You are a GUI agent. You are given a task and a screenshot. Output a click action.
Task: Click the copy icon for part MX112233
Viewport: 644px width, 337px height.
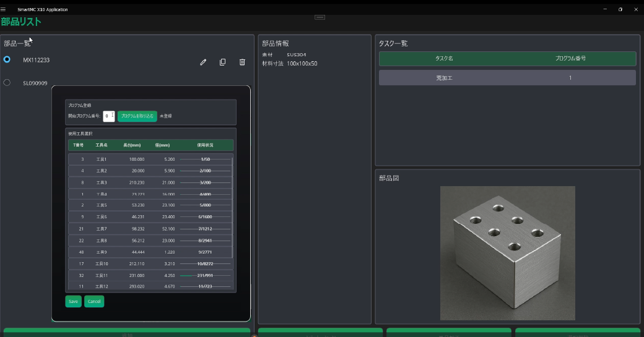coord(222,62)
